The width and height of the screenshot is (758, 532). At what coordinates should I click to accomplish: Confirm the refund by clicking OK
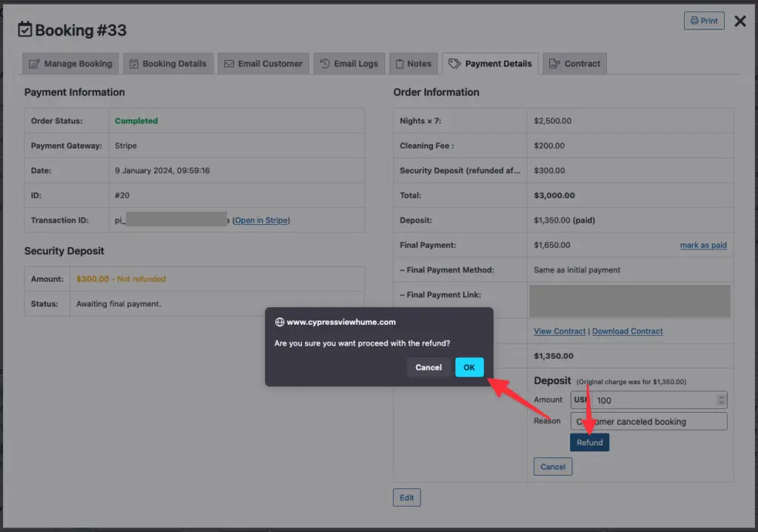pos(469,367)
